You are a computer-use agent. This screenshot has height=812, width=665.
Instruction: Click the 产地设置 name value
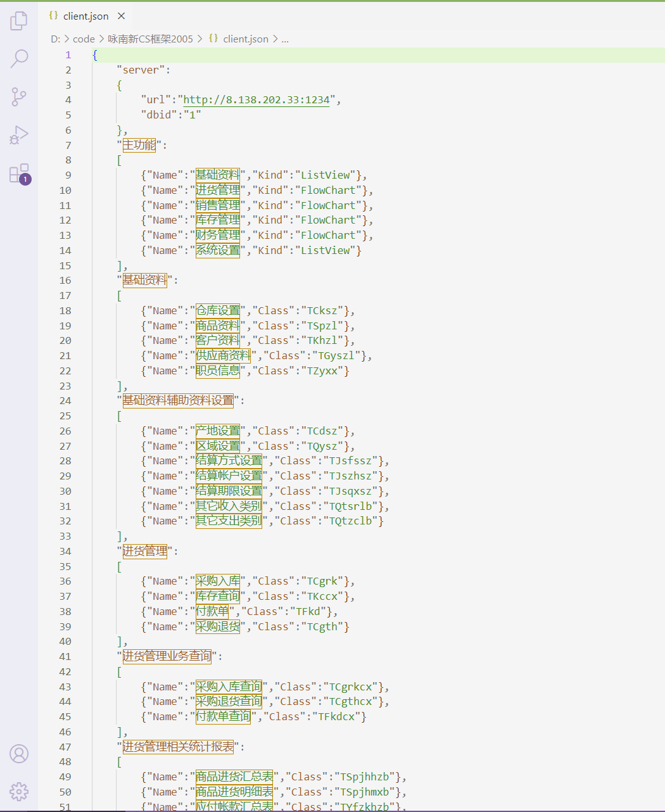coord(218,431)
